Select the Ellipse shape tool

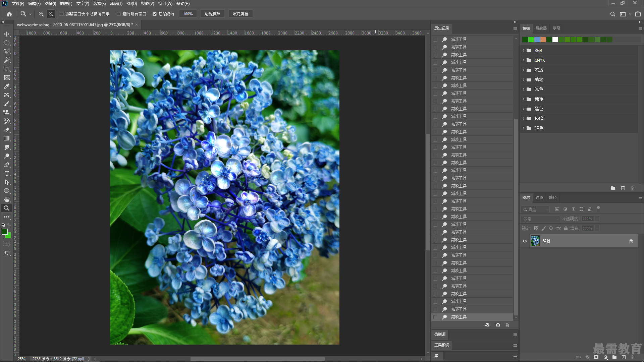7,191
